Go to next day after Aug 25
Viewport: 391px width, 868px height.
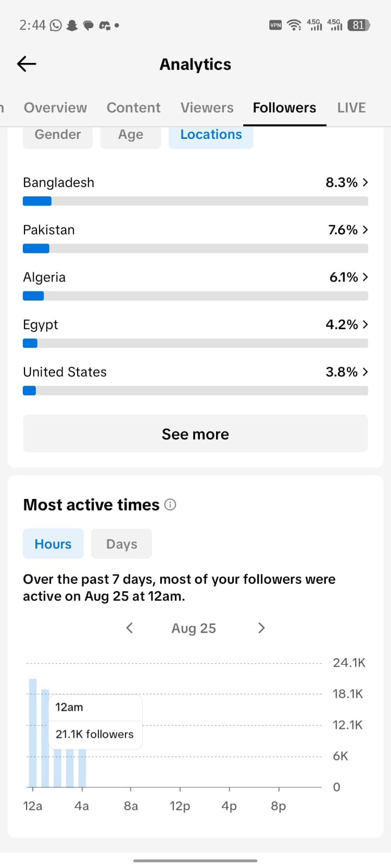262,628
